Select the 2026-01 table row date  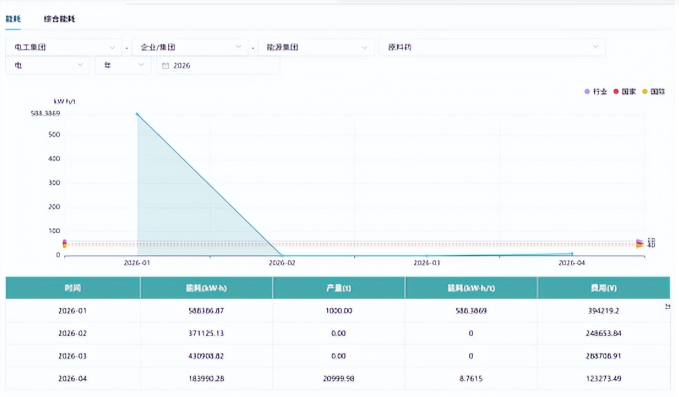72,311
